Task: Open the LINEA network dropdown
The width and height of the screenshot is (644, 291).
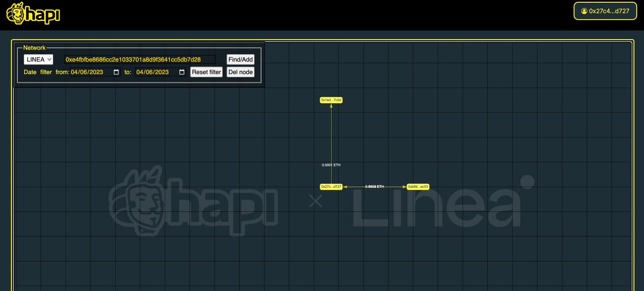Action: (39, 59)
